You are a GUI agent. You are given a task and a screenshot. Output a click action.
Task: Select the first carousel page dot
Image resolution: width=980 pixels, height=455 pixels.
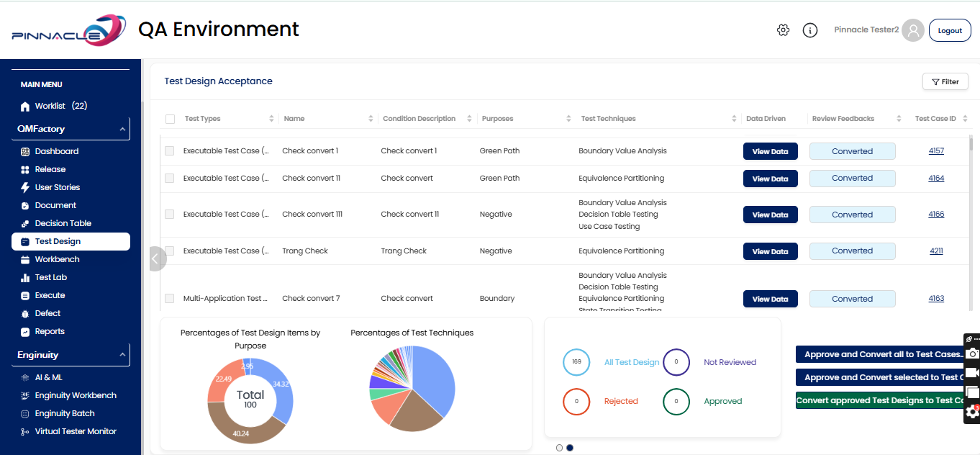click(x=560, y=448)
